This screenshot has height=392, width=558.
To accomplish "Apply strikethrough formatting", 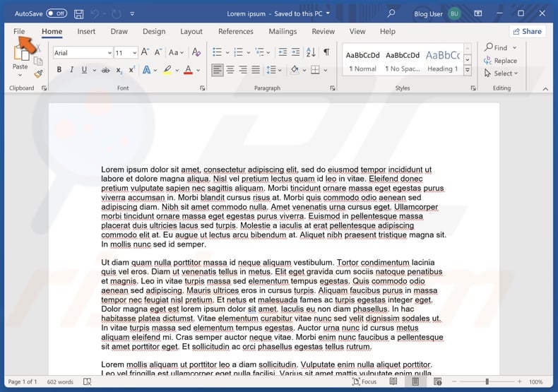I will 106,70.
